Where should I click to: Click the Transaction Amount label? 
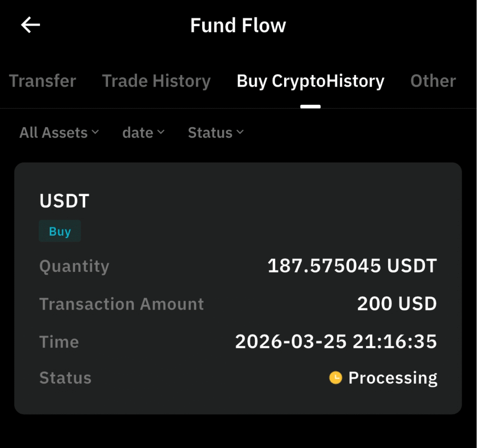pos(122,304)
